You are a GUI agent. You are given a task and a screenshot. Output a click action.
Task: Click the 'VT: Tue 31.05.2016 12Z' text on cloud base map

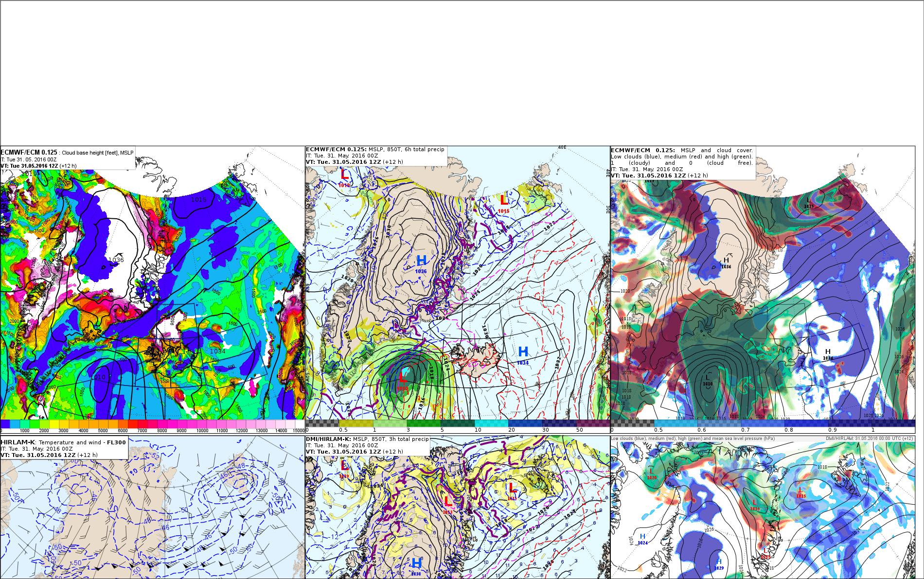tap(30, 166)
